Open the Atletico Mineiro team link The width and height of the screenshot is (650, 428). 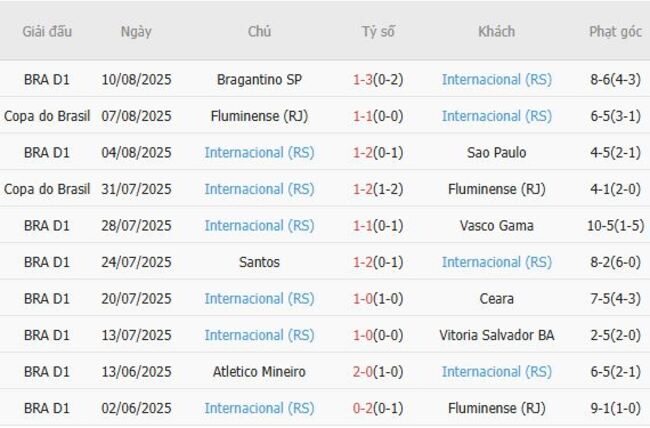259,372
